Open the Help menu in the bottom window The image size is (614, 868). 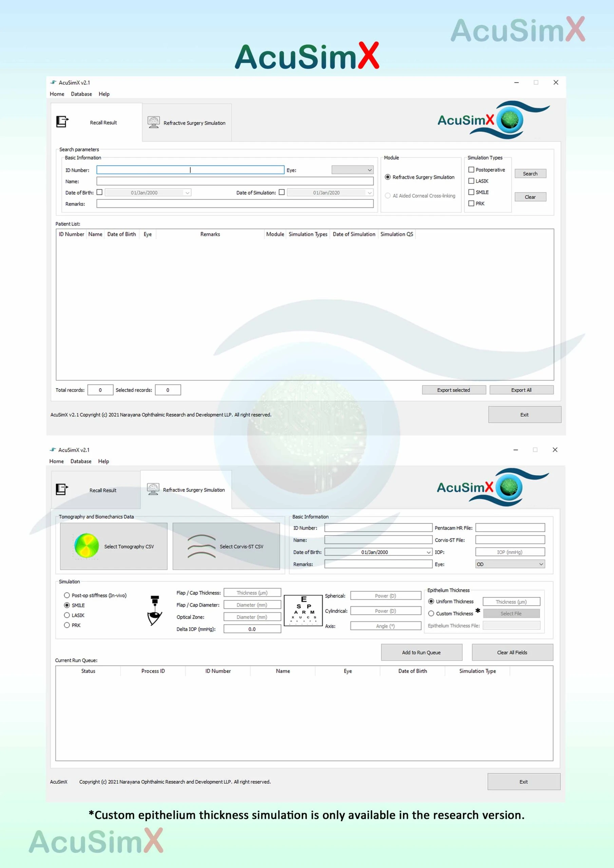[103, 461]
